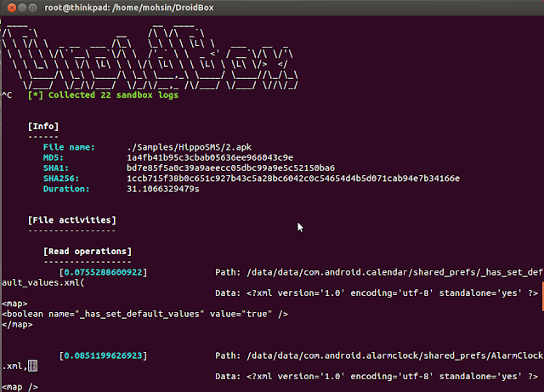544x392 pixels.
Task: Click timestamp [0.0755288600922]
Action: pyautogui.click(x=103, y=272)
